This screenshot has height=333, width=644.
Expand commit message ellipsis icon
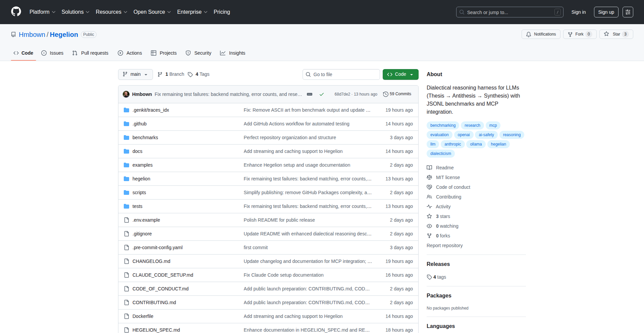click(x=310, y=94)
